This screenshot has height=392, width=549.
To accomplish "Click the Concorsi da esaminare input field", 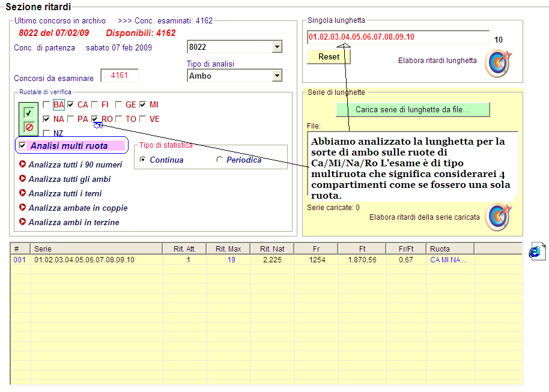I will coord(120,76).
